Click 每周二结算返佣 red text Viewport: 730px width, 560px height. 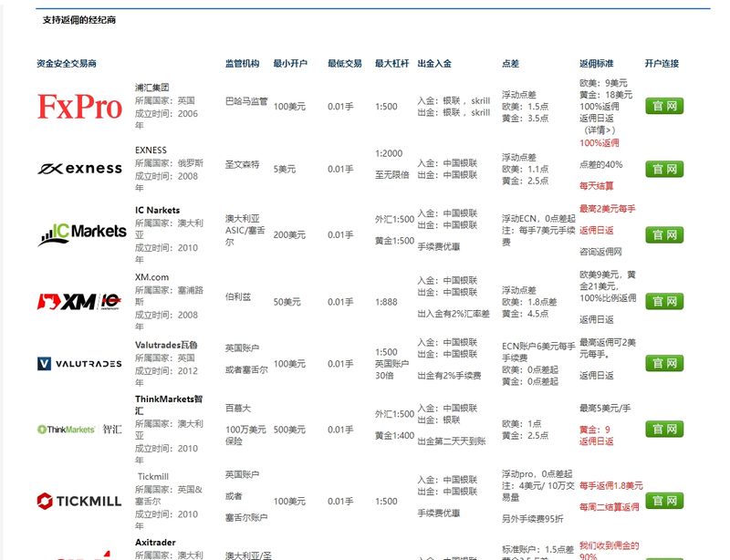coord(610,507)
